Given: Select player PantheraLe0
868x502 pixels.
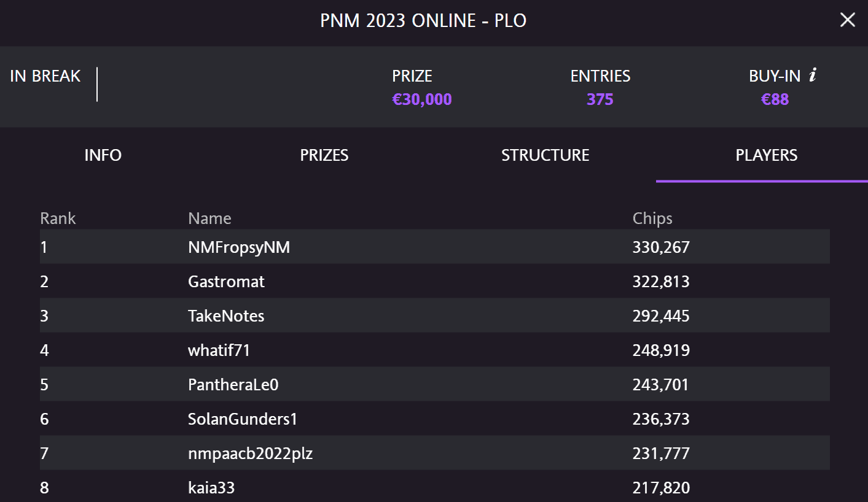Looking at the screenshot, I should pyautogui.click(x=435, y=385).
